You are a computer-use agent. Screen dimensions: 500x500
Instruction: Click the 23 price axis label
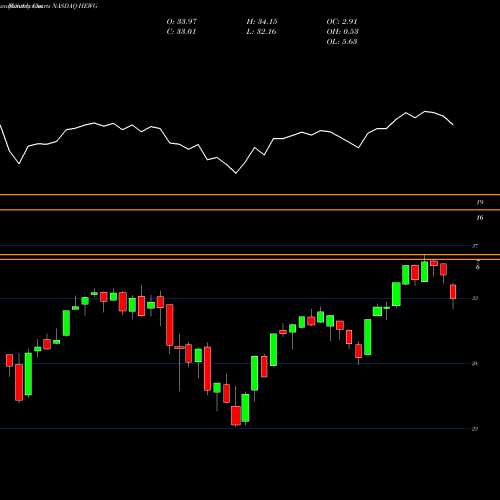pos(475,429)
